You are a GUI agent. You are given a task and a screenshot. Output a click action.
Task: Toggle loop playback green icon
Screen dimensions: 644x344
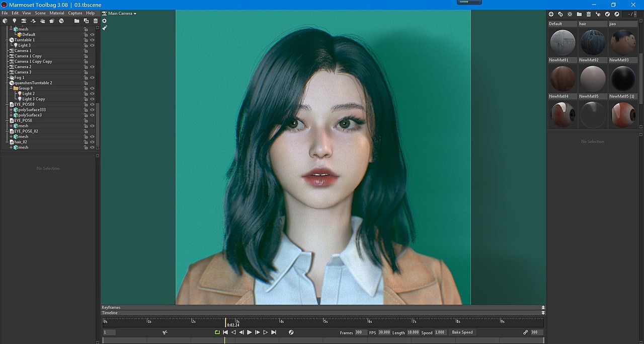click(x=217, y=332)
